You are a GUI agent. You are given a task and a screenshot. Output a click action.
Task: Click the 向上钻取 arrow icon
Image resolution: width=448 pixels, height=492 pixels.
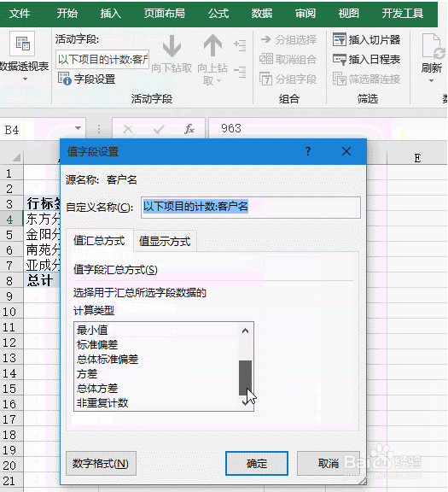point(212,46)
